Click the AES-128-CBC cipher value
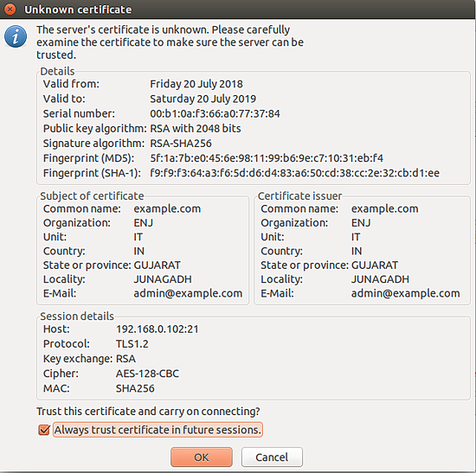This screenshot has height=473, width=476. tap(147, 374)
